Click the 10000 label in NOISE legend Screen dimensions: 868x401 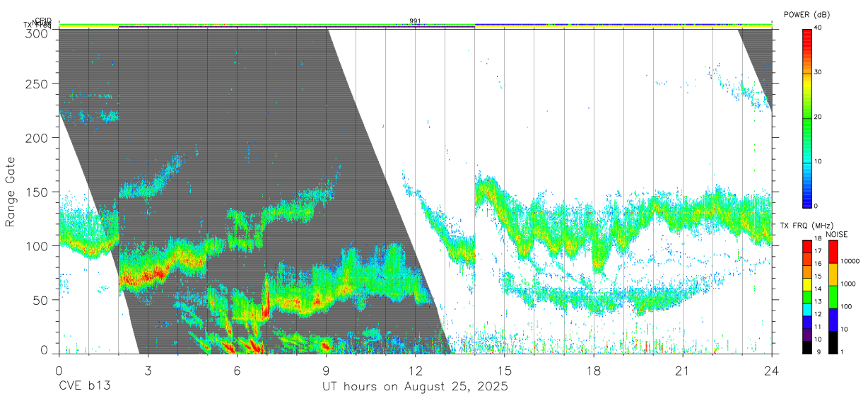point(850,261)
